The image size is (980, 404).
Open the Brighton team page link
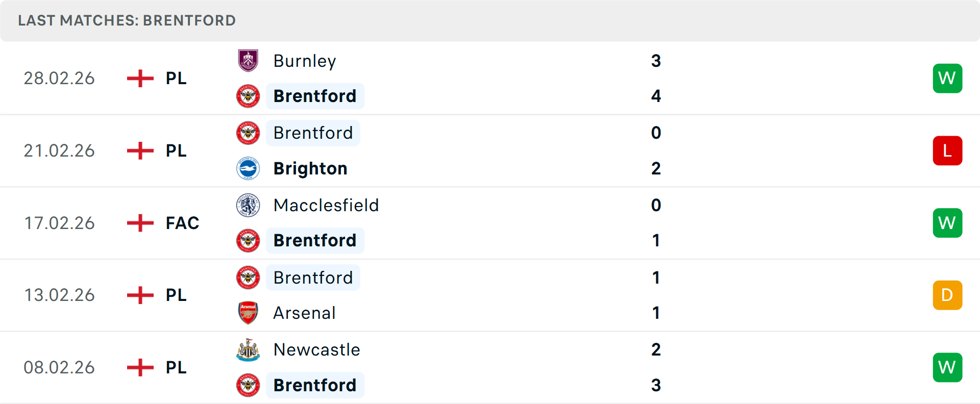(310, 168)
